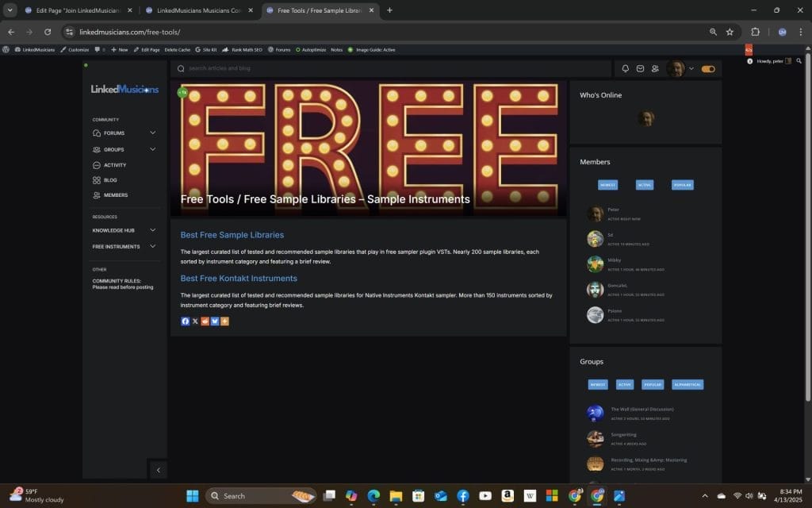
Task: Open File Explorer from the Windows taskbar
Action: (396, 496)
